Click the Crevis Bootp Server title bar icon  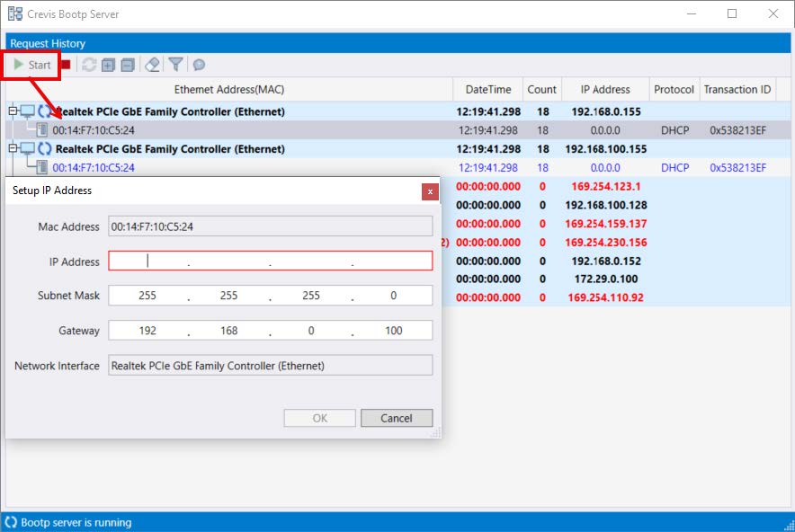tap(15, 13)
